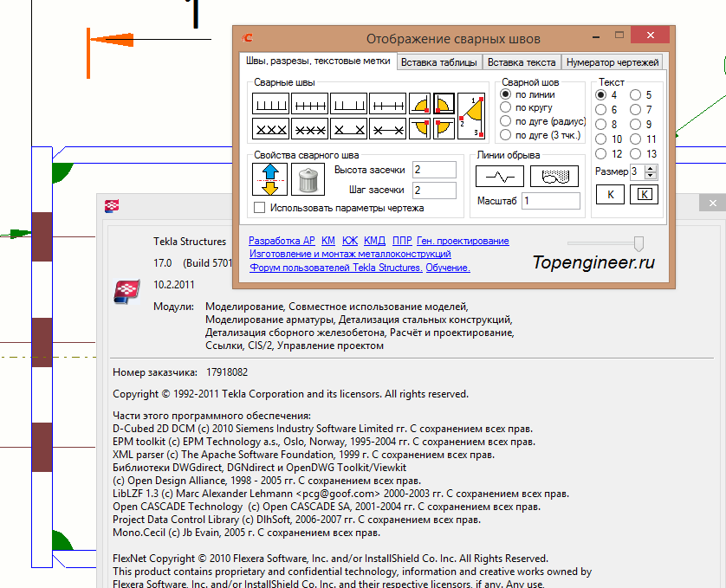Switch to 'Вставка текста' tab
The image size is (726, 588).
[522, 62]
